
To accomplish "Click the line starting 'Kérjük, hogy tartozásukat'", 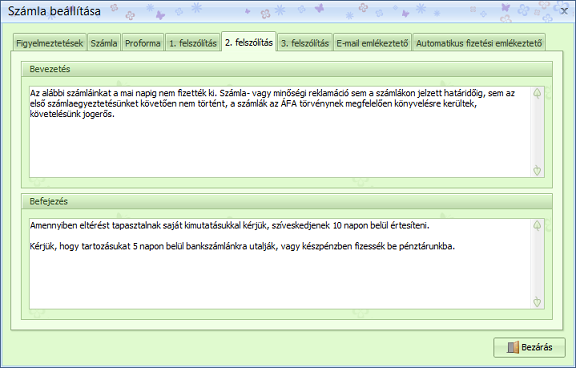I will 242,246.
